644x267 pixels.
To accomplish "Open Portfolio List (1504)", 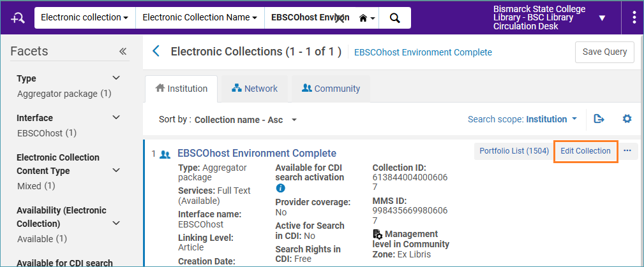I will click(x=514, y=151).
